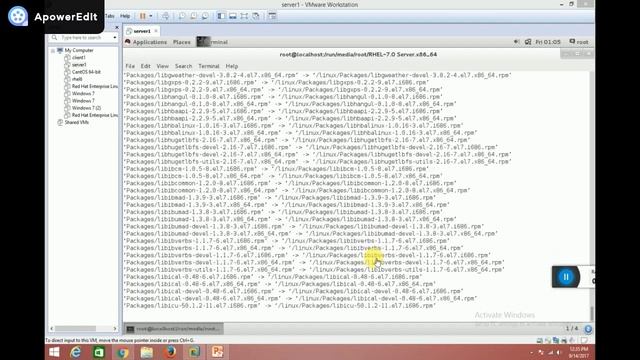Select My Computer in library tree
This screenshot has height=360, width=640.
79,50
